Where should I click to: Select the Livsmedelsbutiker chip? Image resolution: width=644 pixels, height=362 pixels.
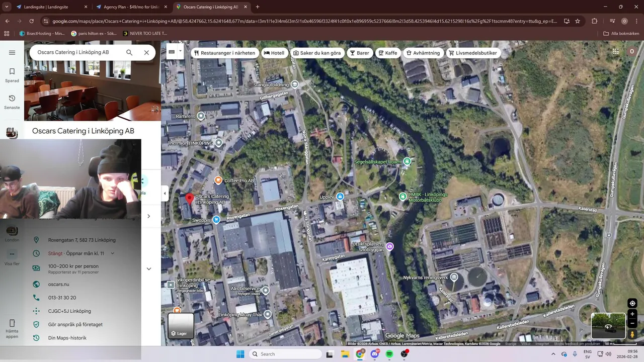[x=473, y=53]
